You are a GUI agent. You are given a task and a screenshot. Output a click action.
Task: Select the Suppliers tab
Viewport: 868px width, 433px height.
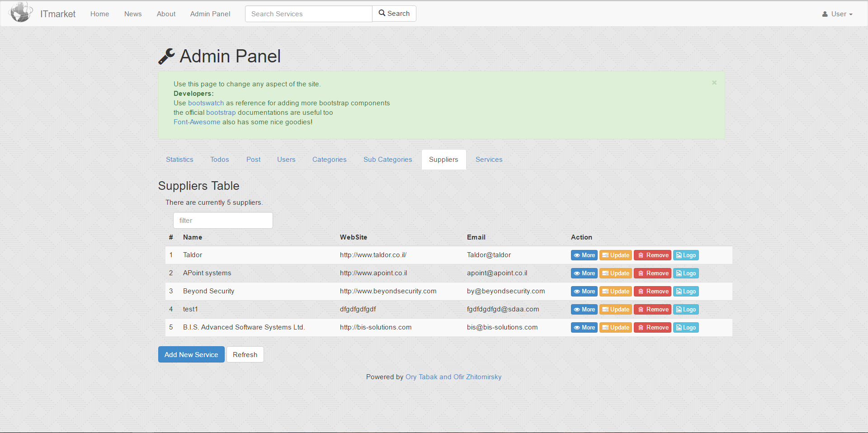click(443, 160)
